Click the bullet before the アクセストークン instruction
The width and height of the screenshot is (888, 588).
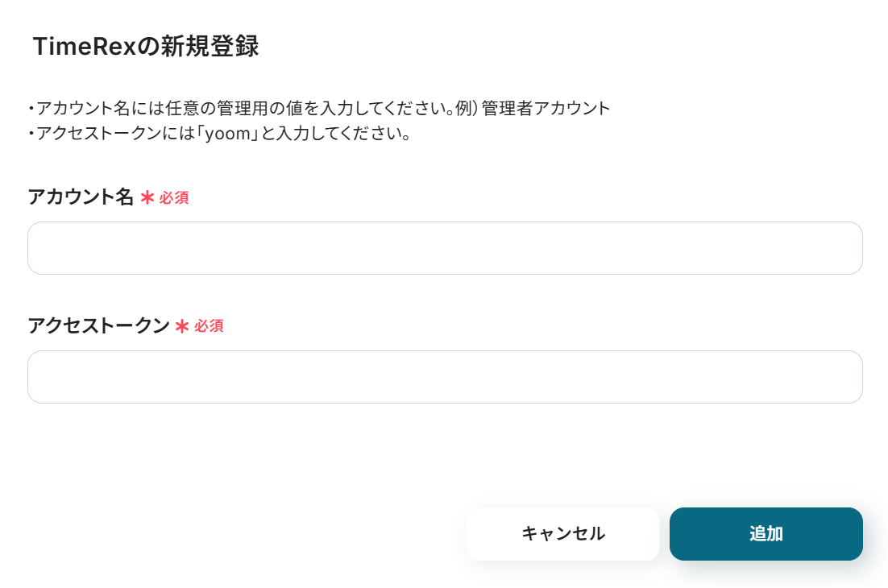coord(30,134)
